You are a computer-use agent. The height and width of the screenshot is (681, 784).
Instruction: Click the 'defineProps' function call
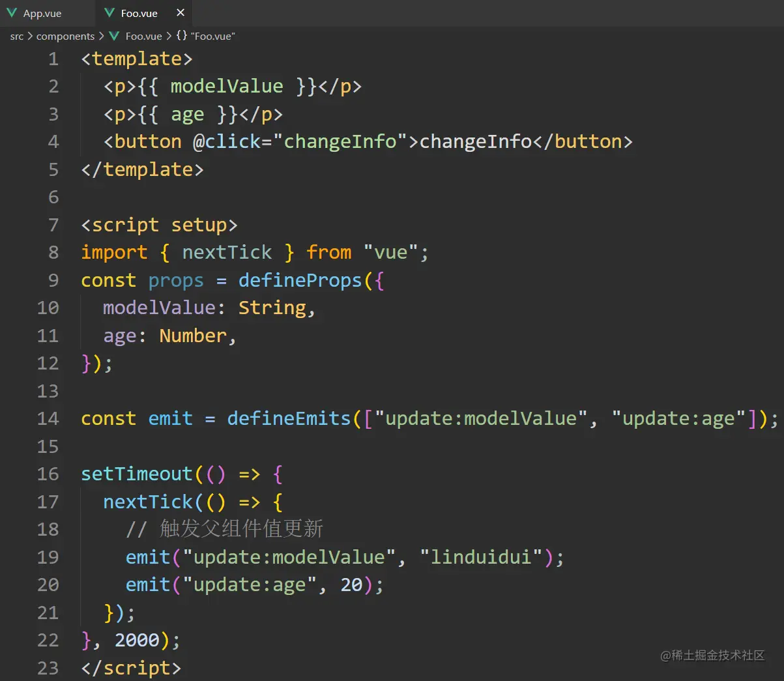[x=300, y=281]
